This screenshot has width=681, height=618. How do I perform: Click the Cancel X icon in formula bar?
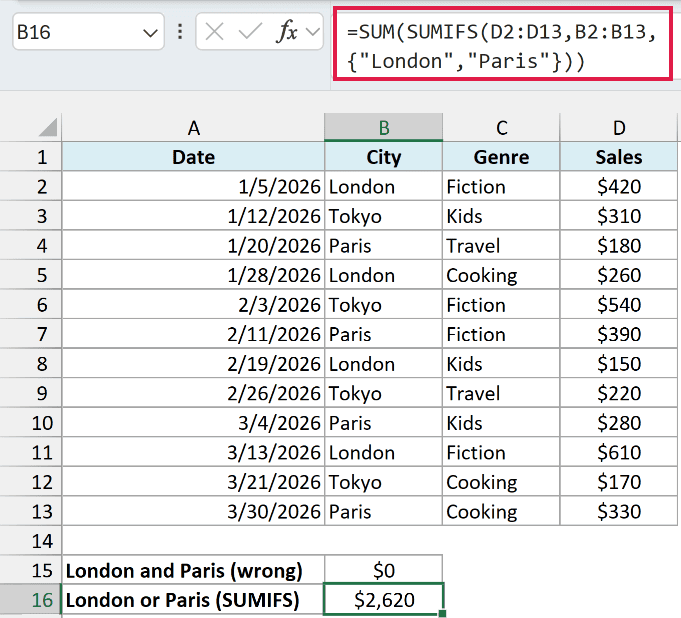tap(215, 32)
